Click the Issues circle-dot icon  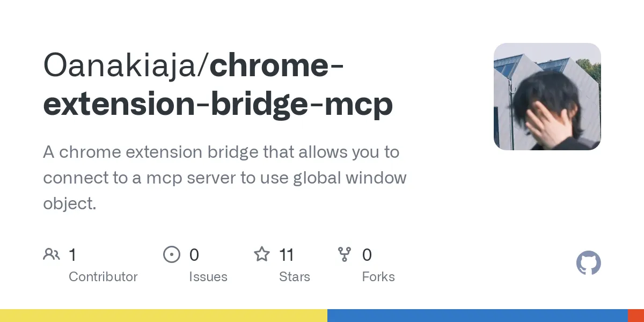point(172,254)
